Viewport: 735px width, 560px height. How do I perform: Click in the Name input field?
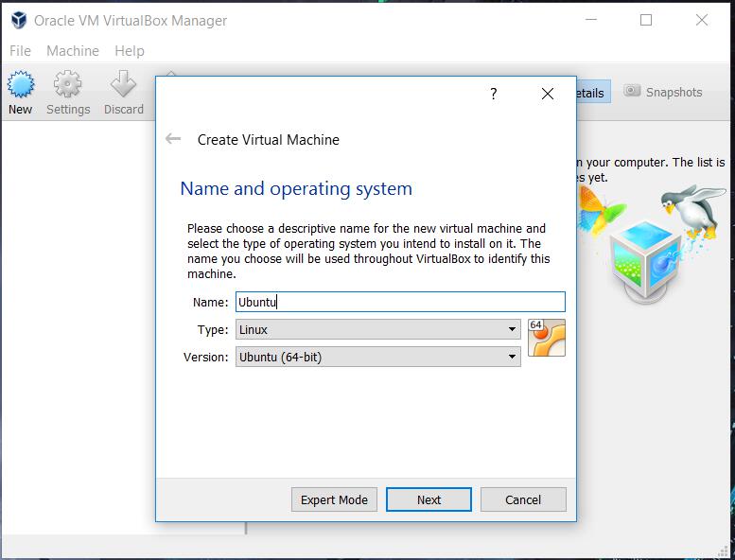(x=400, y=302)
